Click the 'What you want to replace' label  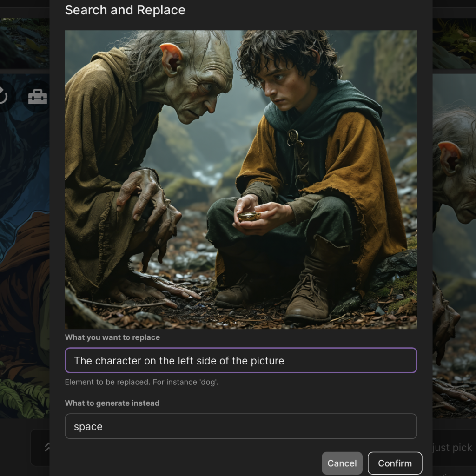(112, 337)
